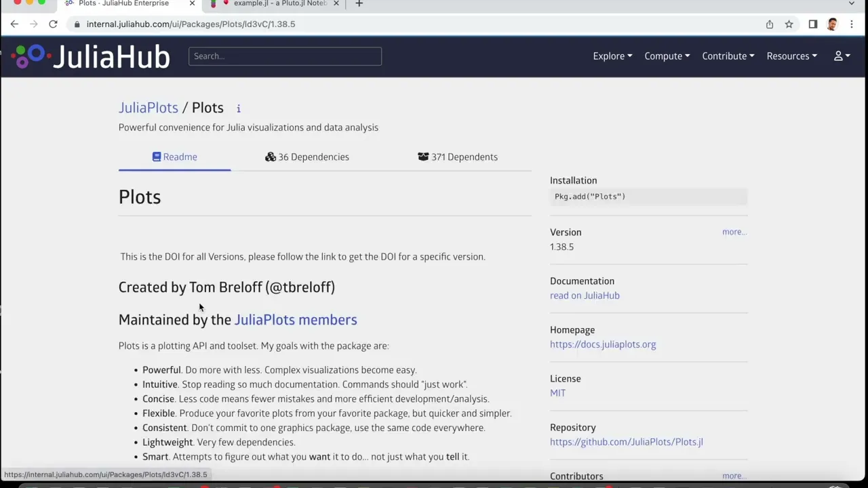The height and width of the screenshot is (488, 868).
Task: Open the share page icon
Action: tap(770, 24)
